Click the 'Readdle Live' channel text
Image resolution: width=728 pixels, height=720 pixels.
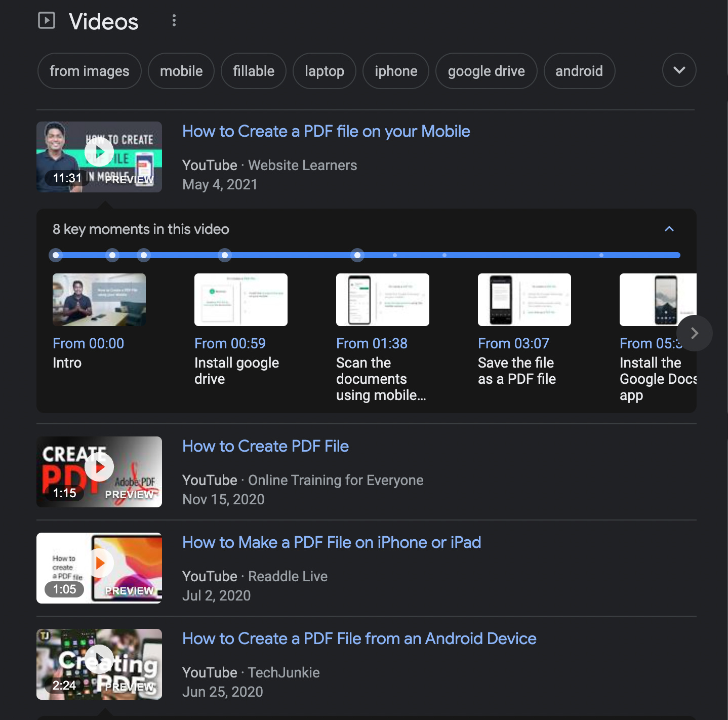(x=288, y=576)
